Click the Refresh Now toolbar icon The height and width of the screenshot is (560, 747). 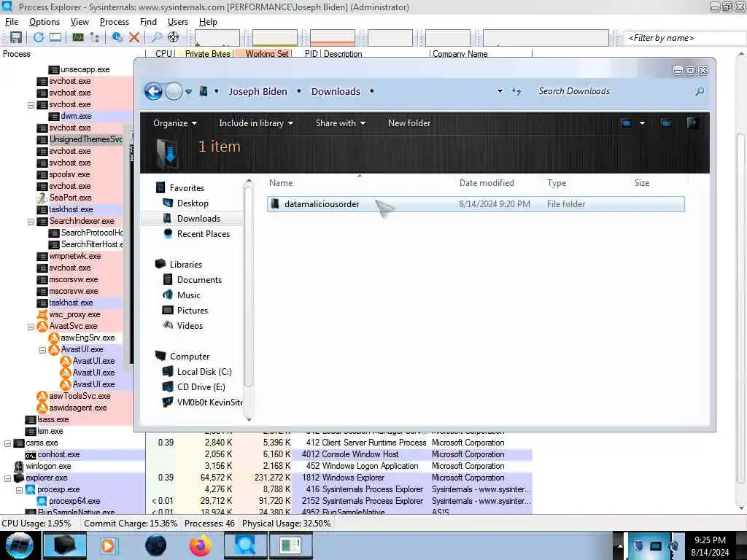[39, 37]
